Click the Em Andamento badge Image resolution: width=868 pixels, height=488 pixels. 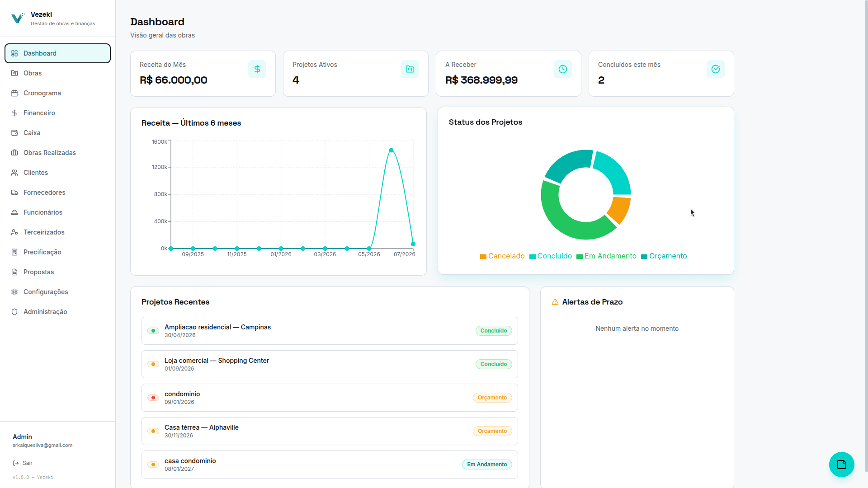(487, 465)
